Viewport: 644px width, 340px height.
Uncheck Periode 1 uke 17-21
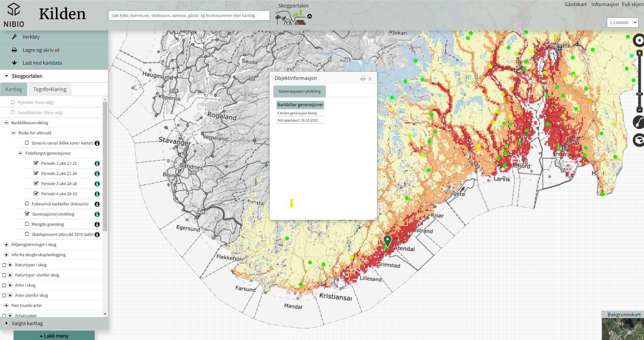click(x=36, y=163)
